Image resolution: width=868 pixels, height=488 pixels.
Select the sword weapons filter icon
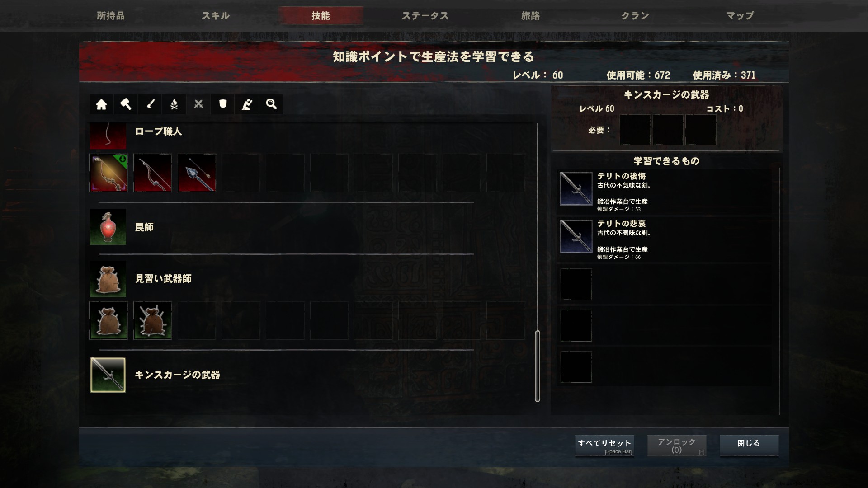pos(150,104)
